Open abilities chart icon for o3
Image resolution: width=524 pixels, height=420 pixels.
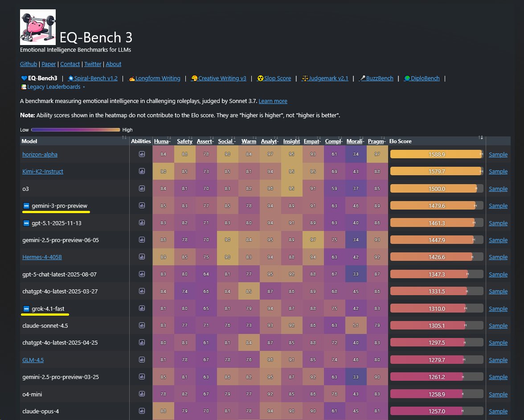tap(142, 188)
